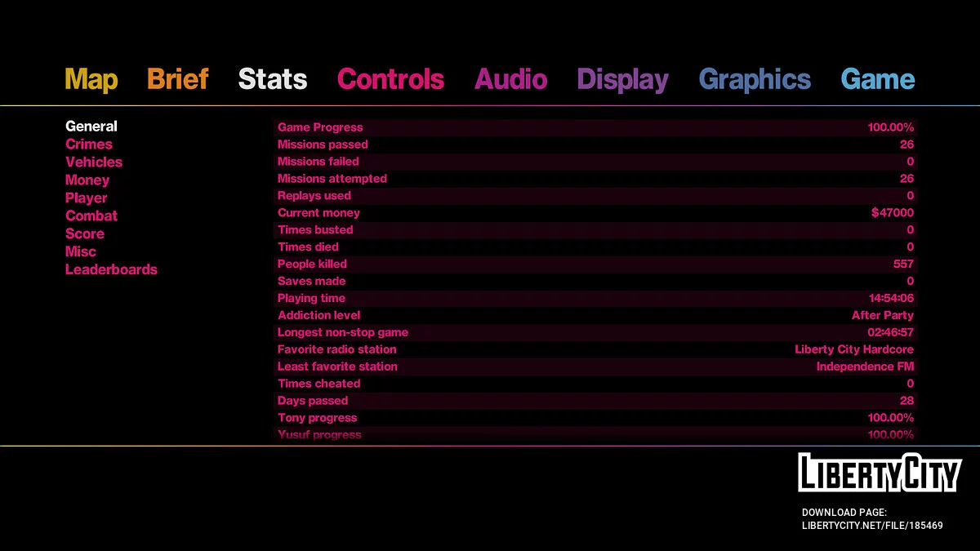
Task: Select the General stats category
Action: (x=91, y=126)
